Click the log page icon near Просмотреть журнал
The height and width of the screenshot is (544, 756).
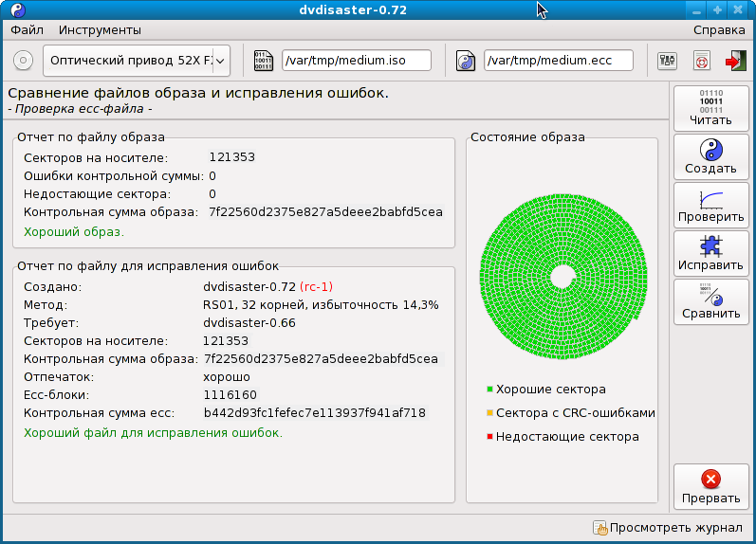tap(600, 528)
